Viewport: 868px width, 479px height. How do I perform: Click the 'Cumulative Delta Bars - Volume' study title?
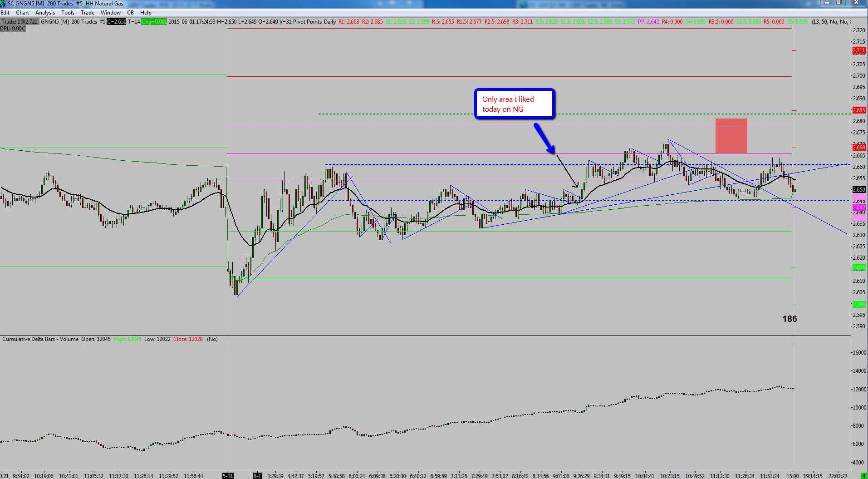pyautogui.click(x=40, y=339)
